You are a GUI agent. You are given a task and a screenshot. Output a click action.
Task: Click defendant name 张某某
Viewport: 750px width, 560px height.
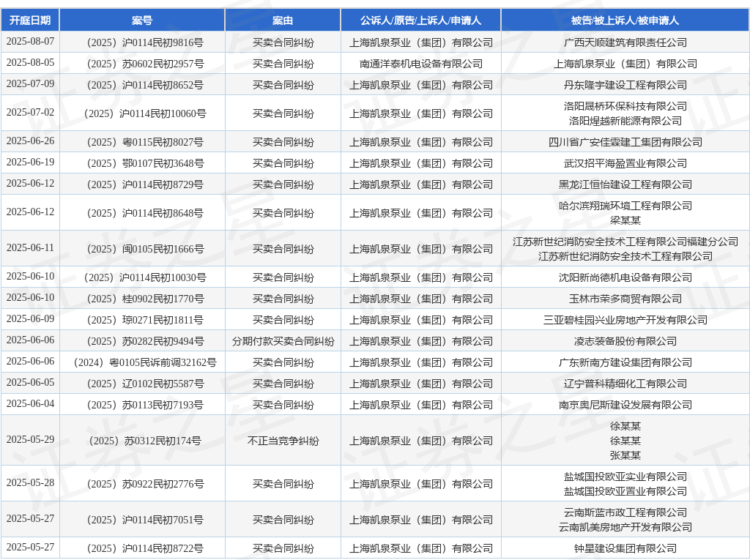tap(625, 455)
